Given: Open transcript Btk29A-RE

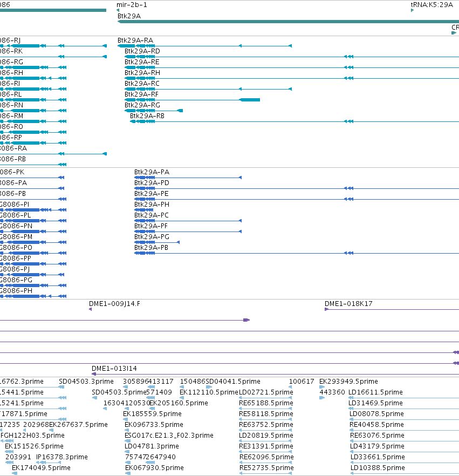Looking at the screenshot, I should coord(292,67).
